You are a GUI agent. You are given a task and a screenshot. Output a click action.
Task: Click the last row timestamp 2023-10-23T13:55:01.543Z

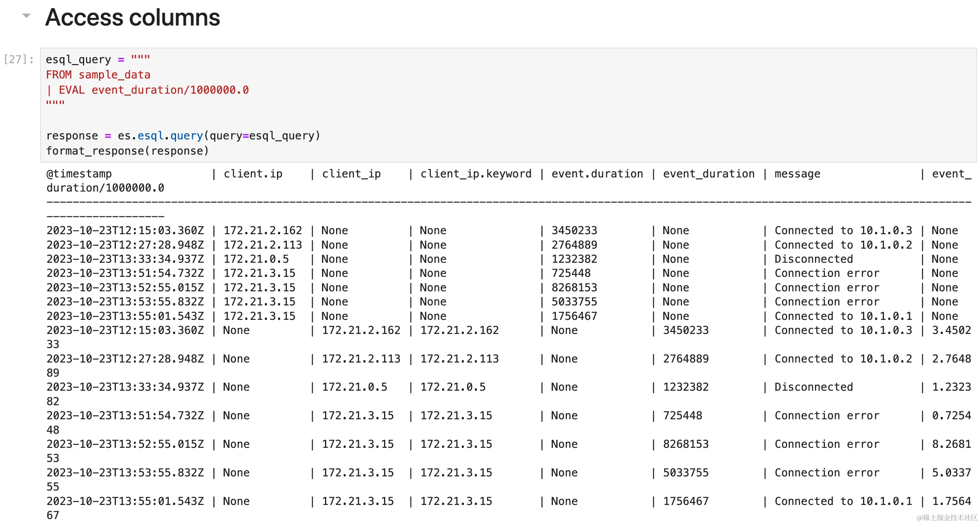point(125,501)
